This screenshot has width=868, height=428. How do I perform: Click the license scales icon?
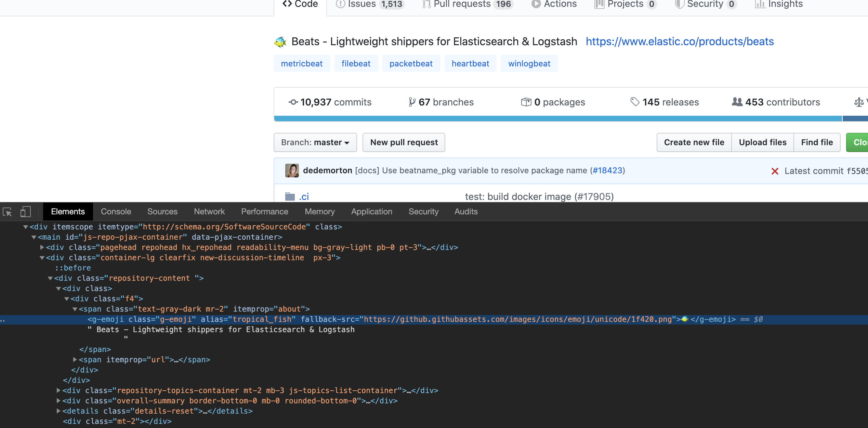click(859, 102)
